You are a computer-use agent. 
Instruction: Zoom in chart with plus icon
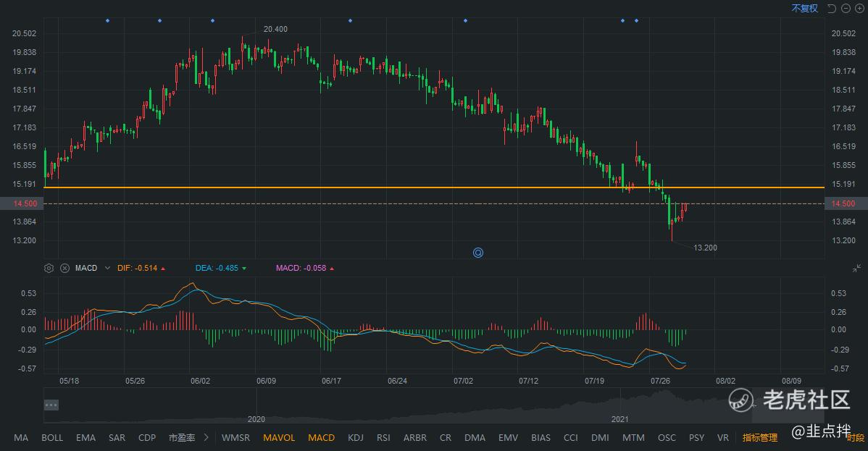[x=859, y=8]
